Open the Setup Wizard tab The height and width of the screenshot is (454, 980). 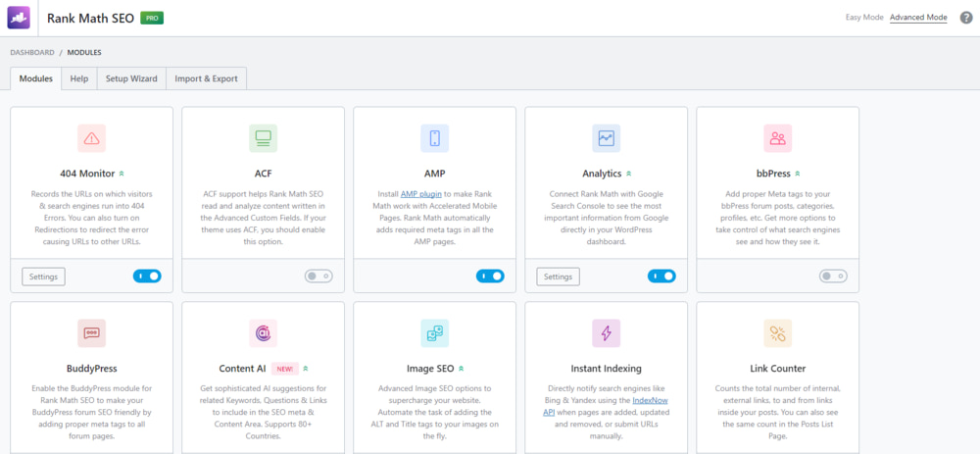(x=131, y=78)
